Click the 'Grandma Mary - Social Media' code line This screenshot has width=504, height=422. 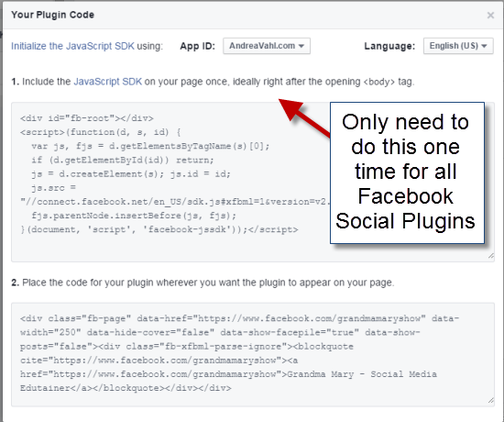(x=228, y=374)
